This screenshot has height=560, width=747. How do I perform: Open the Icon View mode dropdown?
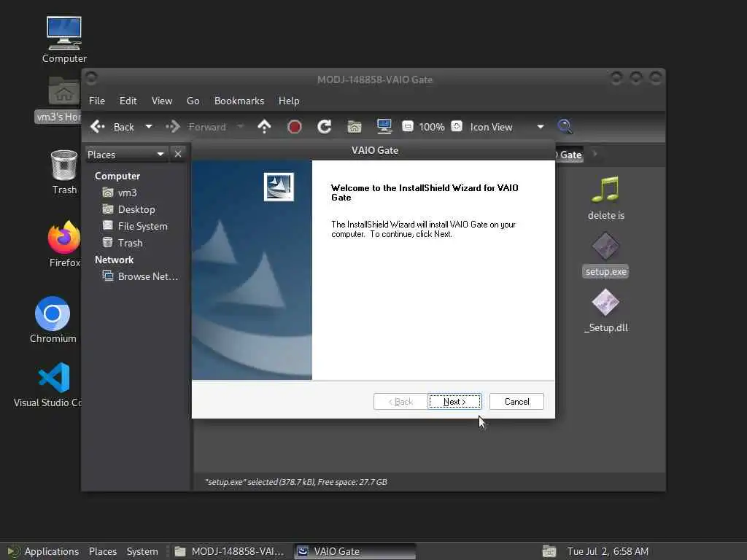[506, 127]
